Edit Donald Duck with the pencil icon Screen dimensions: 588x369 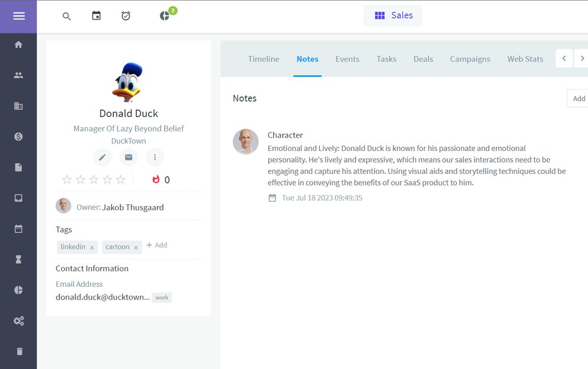[x=102, y=157]
